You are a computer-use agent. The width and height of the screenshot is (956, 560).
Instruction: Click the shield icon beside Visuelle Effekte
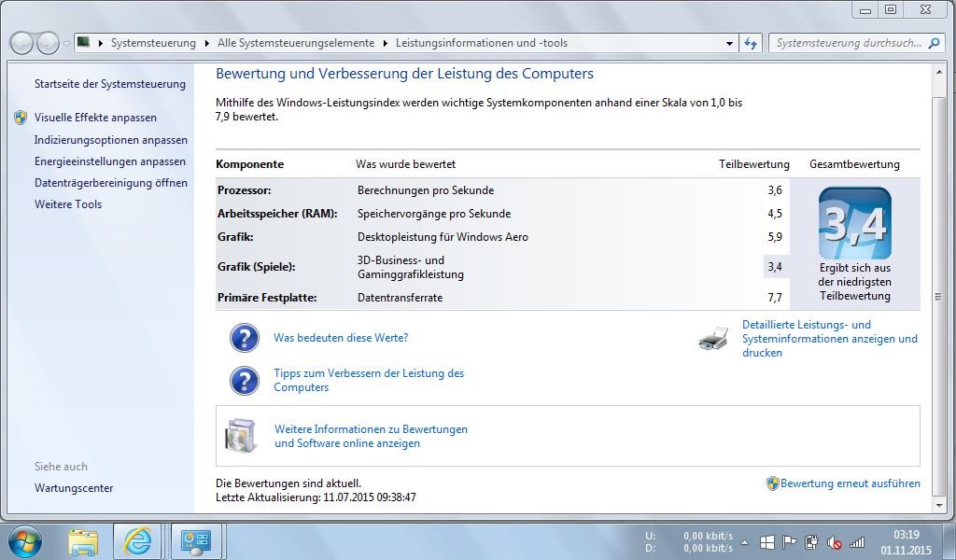tap(21, 118)
